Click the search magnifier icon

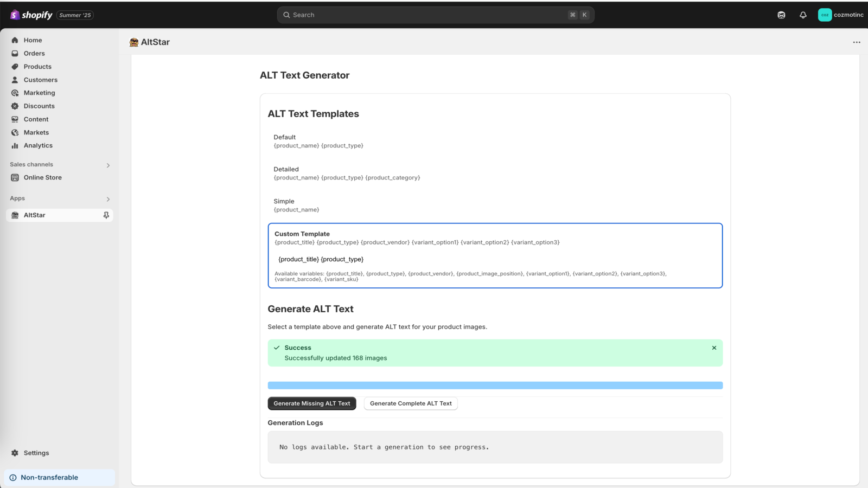pos(286,15)
